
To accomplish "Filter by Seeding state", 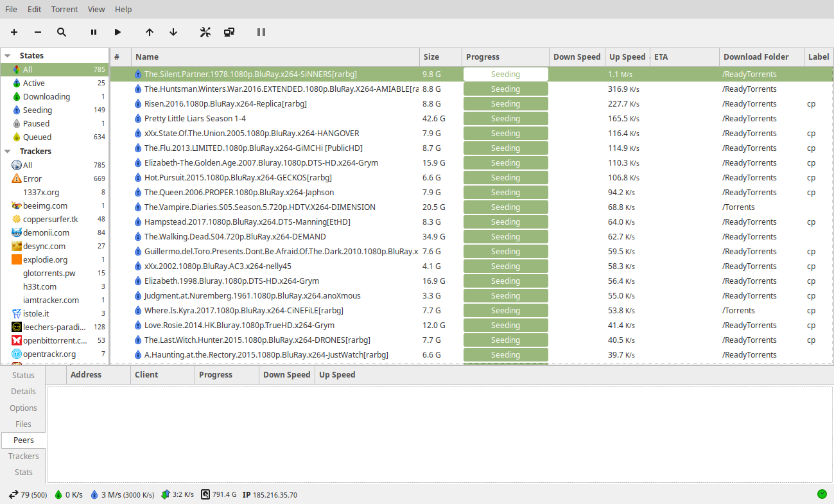I will click(55, 110).
